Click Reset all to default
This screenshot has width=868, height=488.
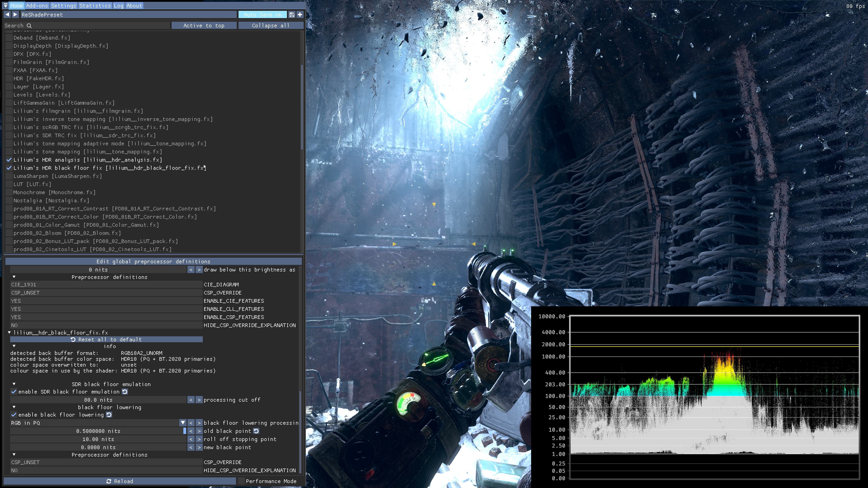click(x=106, y=339)
